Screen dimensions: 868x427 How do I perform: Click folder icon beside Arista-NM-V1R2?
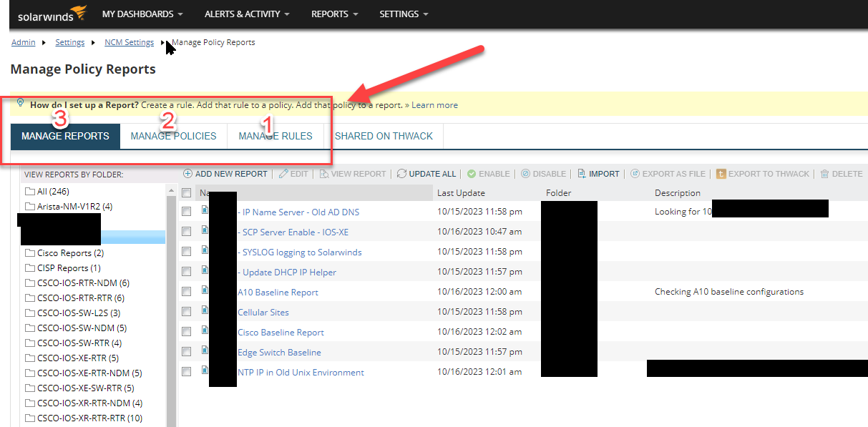pyautogui.click(x=30, y=207)
